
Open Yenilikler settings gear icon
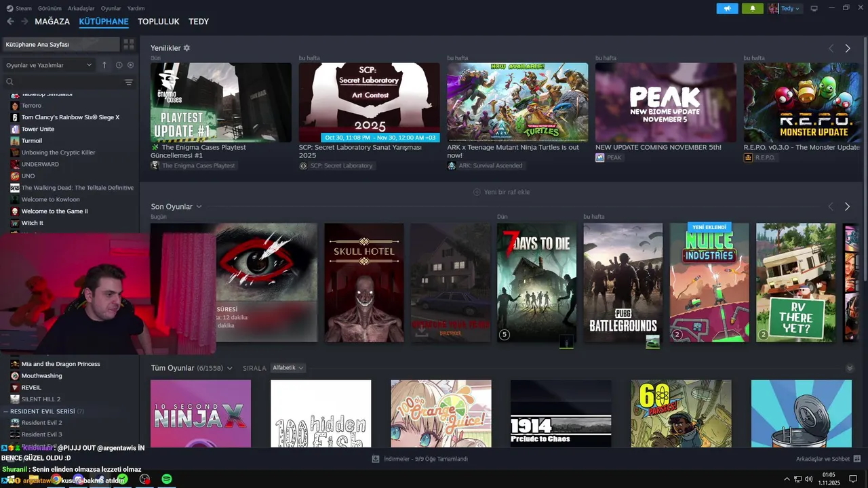[186, 48]
